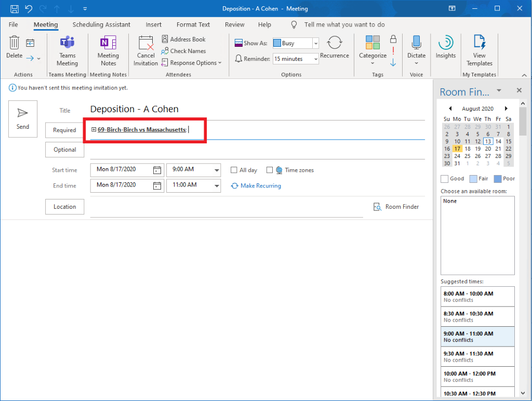Open Room Finder pane options arrow
This screenshot has width=532, height=401.
tap(499, 90)
